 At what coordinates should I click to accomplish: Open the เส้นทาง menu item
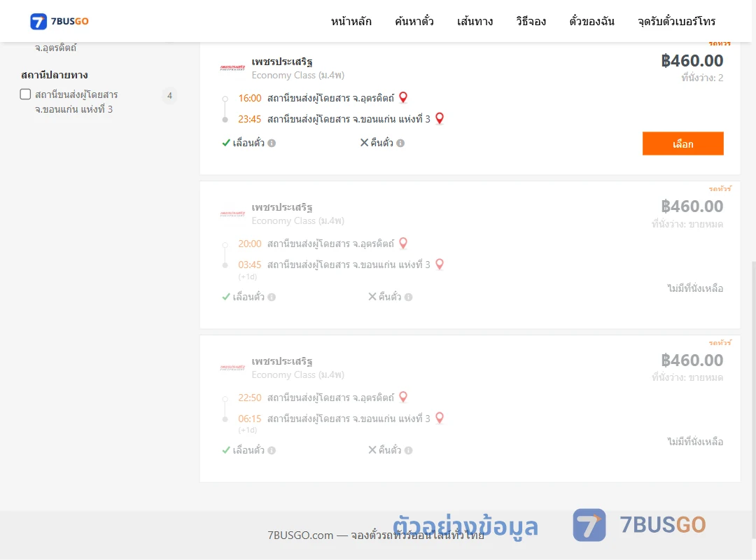click(475, 21)
